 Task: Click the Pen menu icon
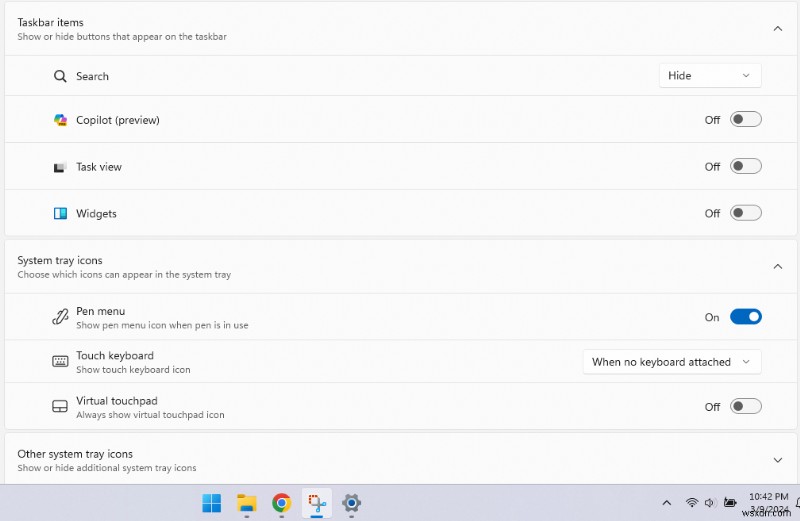[x=60, y=317]
